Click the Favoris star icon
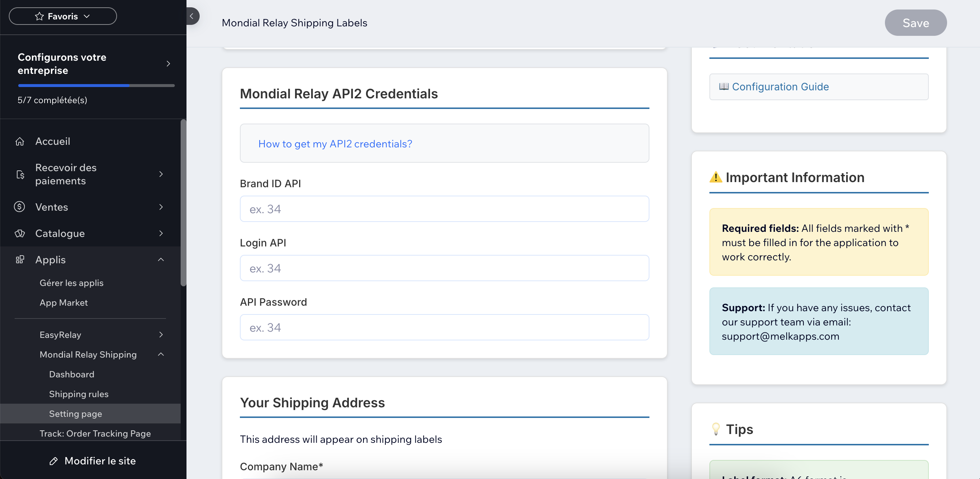980x479 pixels. [38, 16]
